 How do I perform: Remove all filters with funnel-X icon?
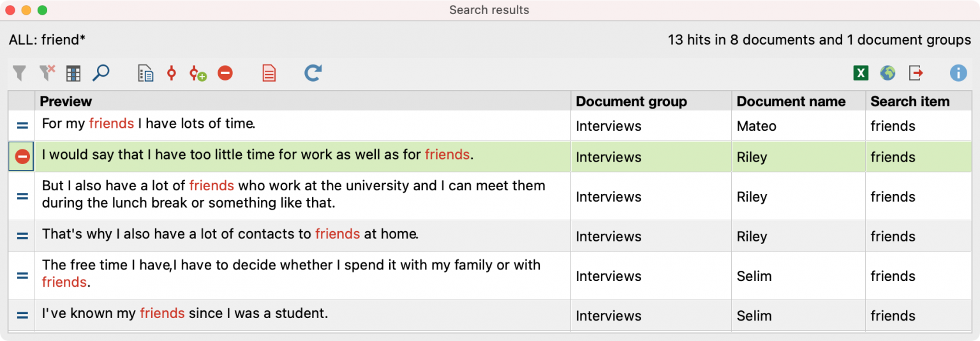click(47, 73)
